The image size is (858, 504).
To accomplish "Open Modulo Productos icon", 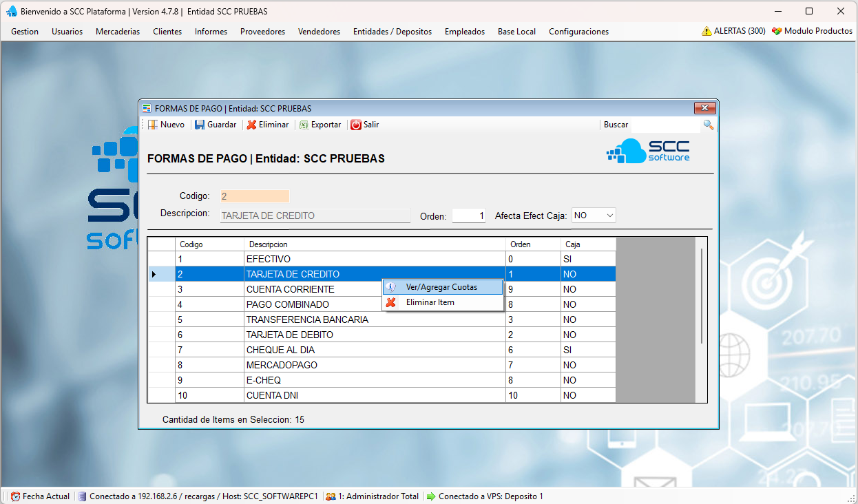I will (x=777, y=31).
